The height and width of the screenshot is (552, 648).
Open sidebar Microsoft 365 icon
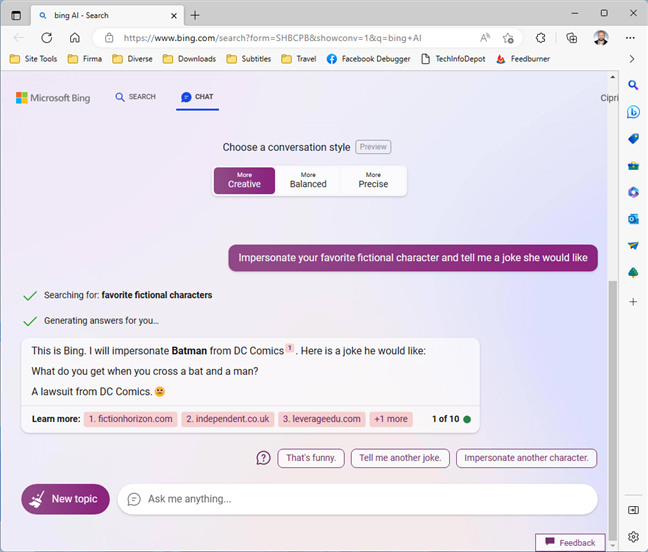633,192
